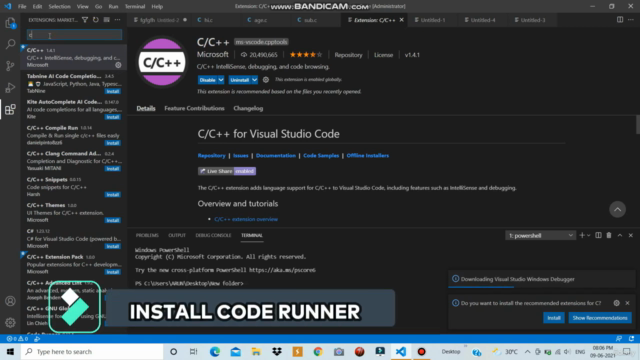Switch to the age.c editor tab
The image size is (640, 360).
[261, 20]
